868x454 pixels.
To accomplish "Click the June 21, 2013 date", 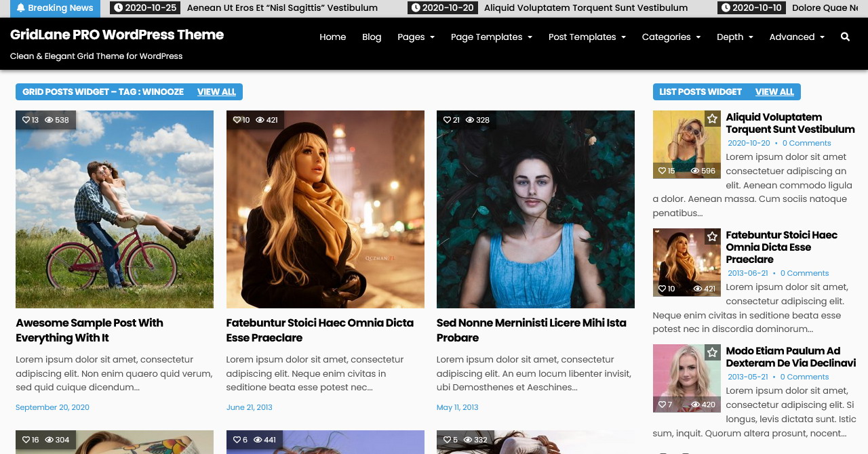I will coord(249,407).
